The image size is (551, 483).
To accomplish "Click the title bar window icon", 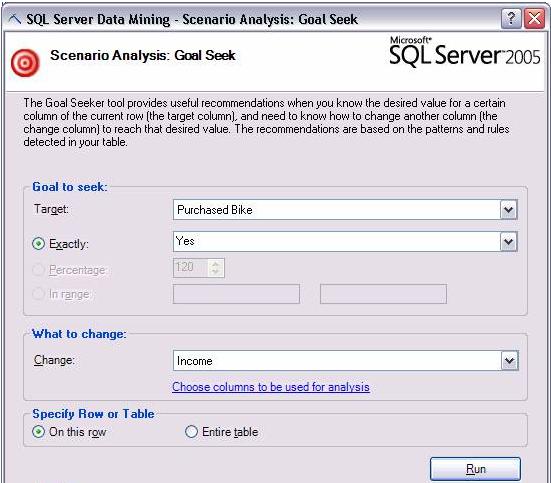I will tap(14, 19).
